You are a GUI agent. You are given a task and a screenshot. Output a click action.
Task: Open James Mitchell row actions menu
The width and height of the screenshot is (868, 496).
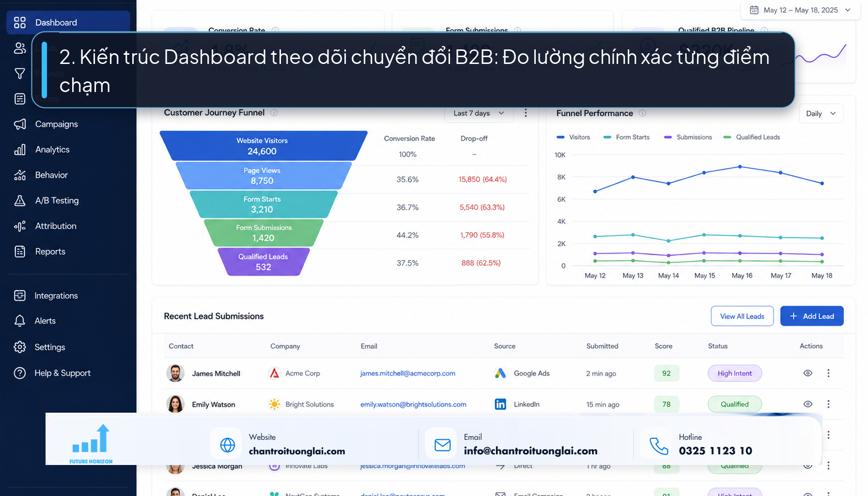[828, 373]
